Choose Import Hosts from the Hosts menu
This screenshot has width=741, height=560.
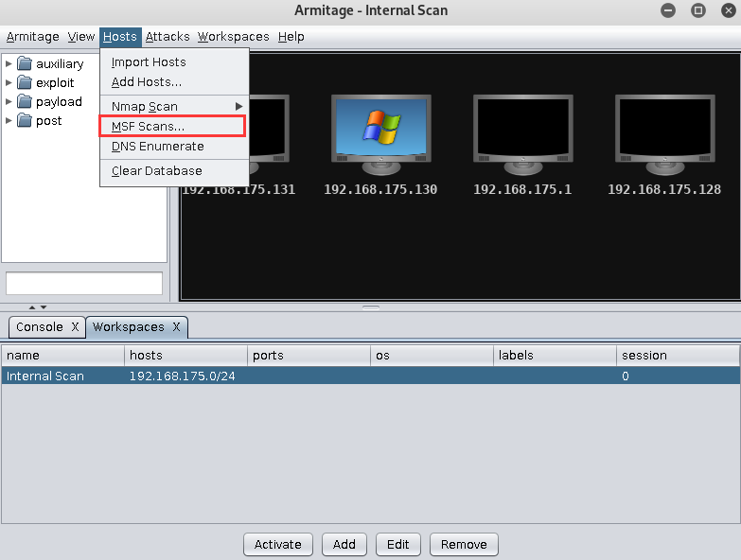(174, 61)
